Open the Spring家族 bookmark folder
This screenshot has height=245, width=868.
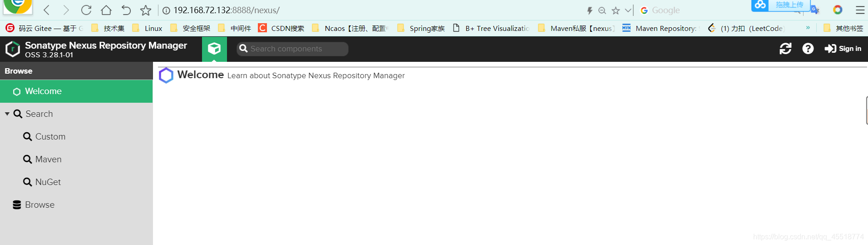[421, 28]
